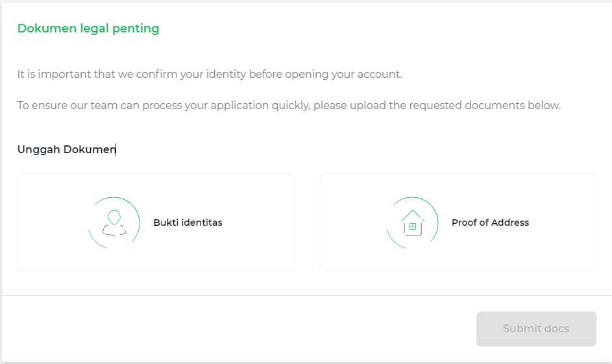This screenshot has height=364, width=612.
Task: Select the Proof of Address label
Action: (x=490, y=223)
